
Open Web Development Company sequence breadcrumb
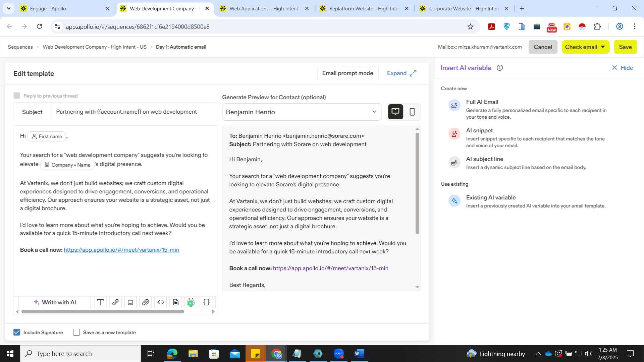(x=95, y=47)
